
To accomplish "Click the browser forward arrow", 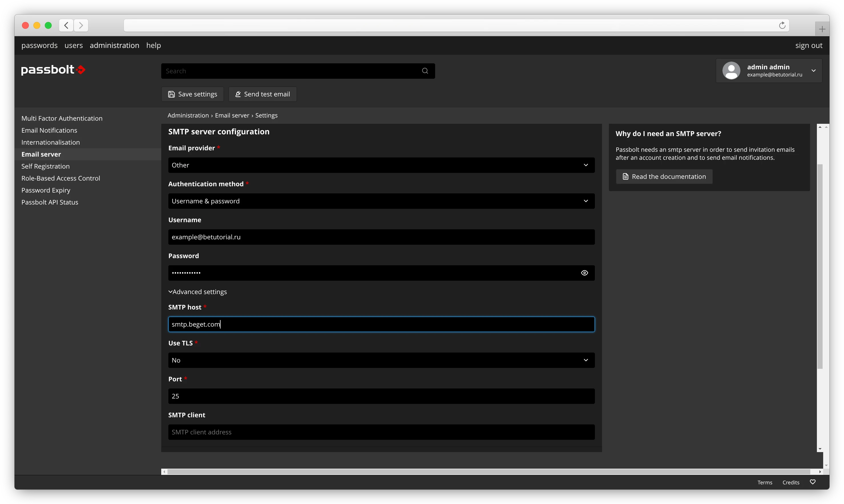I will tap(81, 25).
